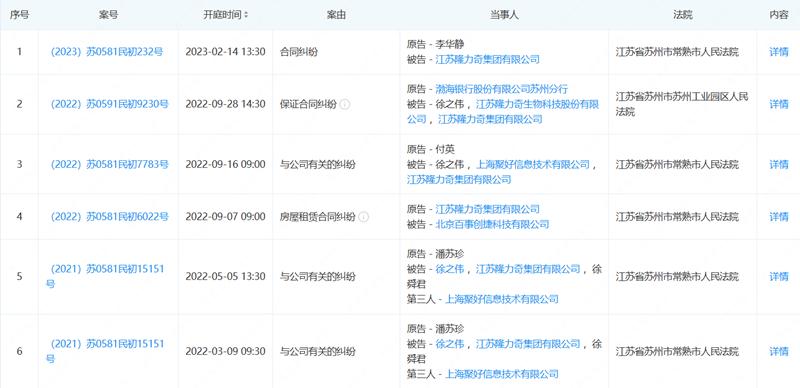800x388 pixels.
Task: Click 徐之伟 in row 5
Action: 449,269
